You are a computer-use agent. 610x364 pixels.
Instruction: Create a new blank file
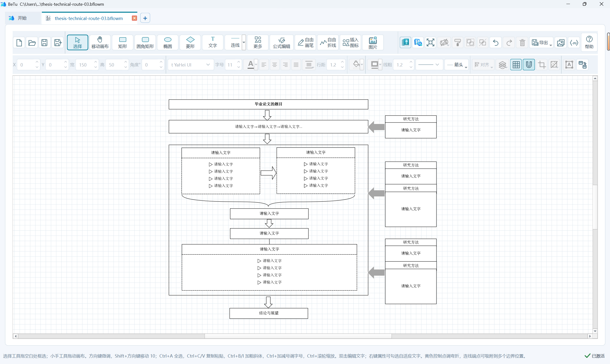coord(19,43)
